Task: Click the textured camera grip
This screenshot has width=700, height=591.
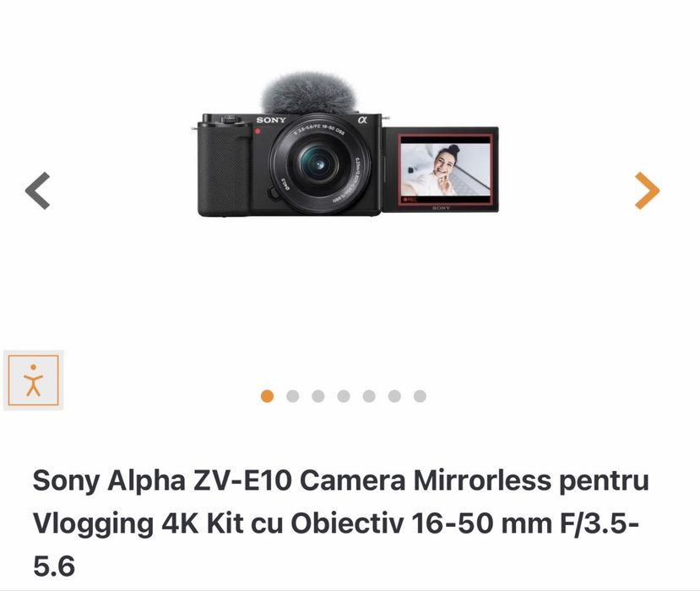Action: (x=224, y=170)
